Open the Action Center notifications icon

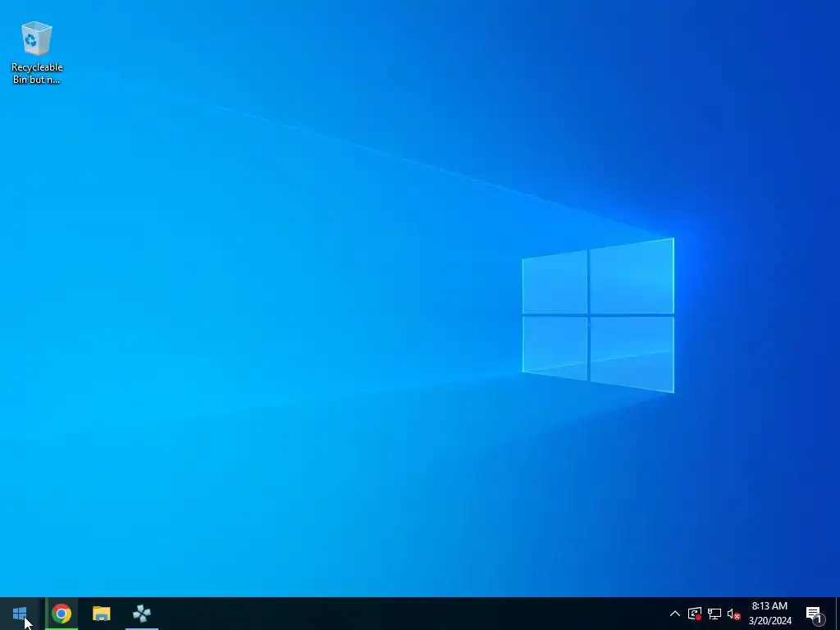[x=815, y=614]
